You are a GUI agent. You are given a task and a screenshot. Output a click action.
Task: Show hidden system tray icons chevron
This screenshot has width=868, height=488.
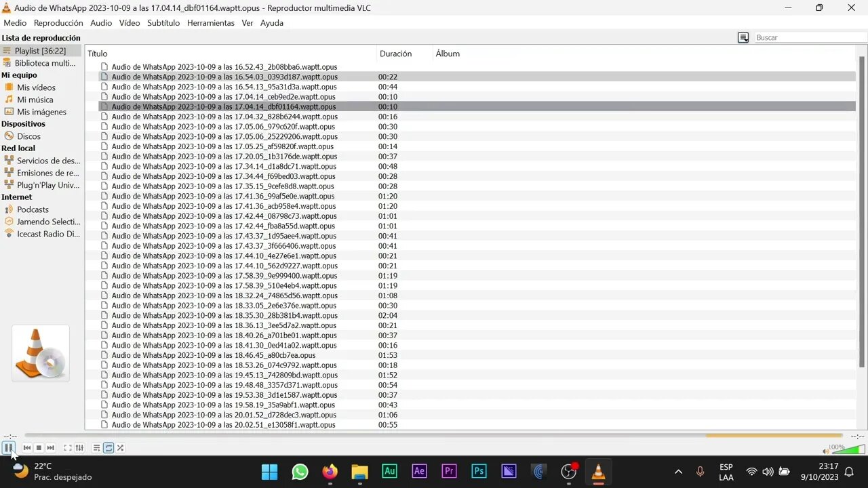tap(678, 472)
